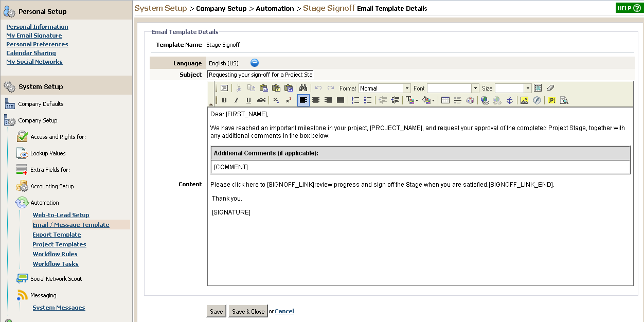Insert a bulleted list
The width and height of the screenshot is (644, 322).
coord(368,100)
